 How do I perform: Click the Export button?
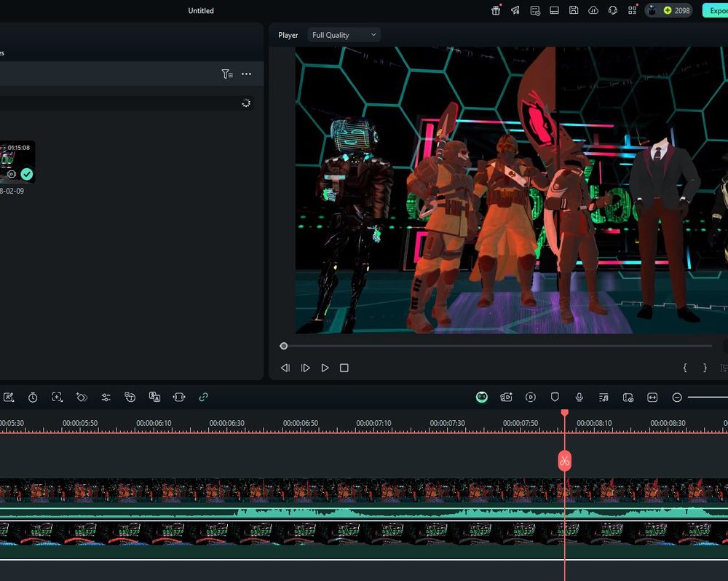716,10
